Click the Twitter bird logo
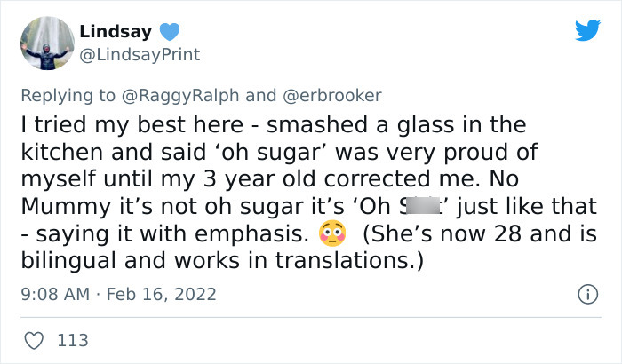622x364 pixels. click(x=587, y=31)
